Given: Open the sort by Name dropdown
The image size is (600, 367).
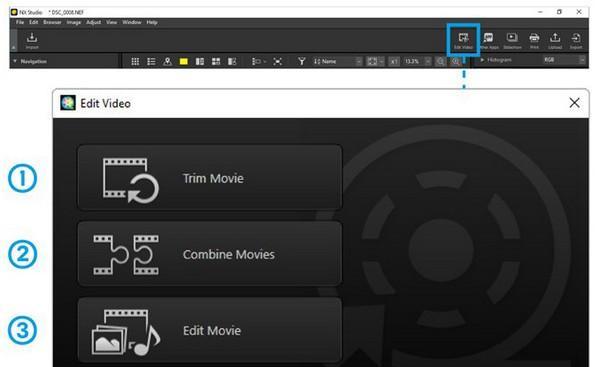Looking at the screenshot, I should [338, 61].
